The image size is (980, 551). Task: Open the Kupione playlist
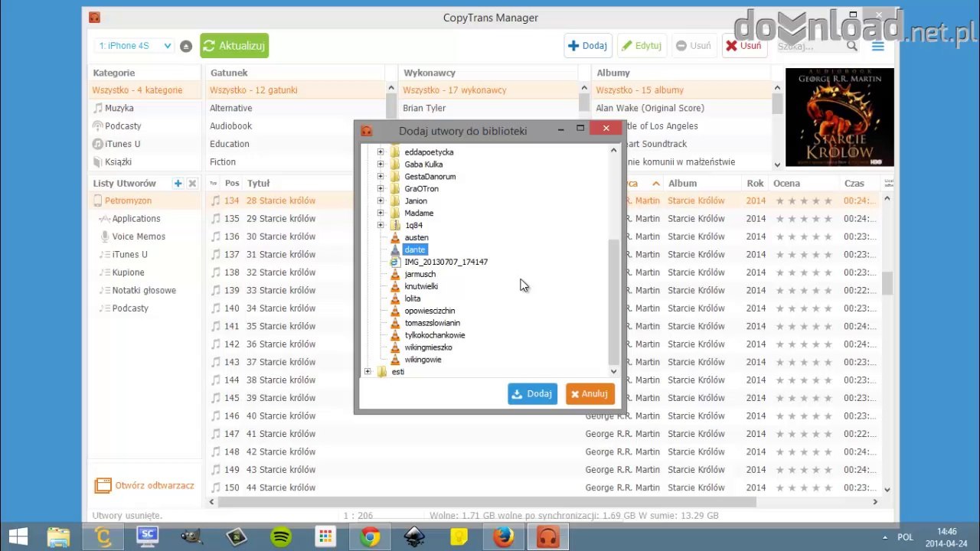[128, 272]
